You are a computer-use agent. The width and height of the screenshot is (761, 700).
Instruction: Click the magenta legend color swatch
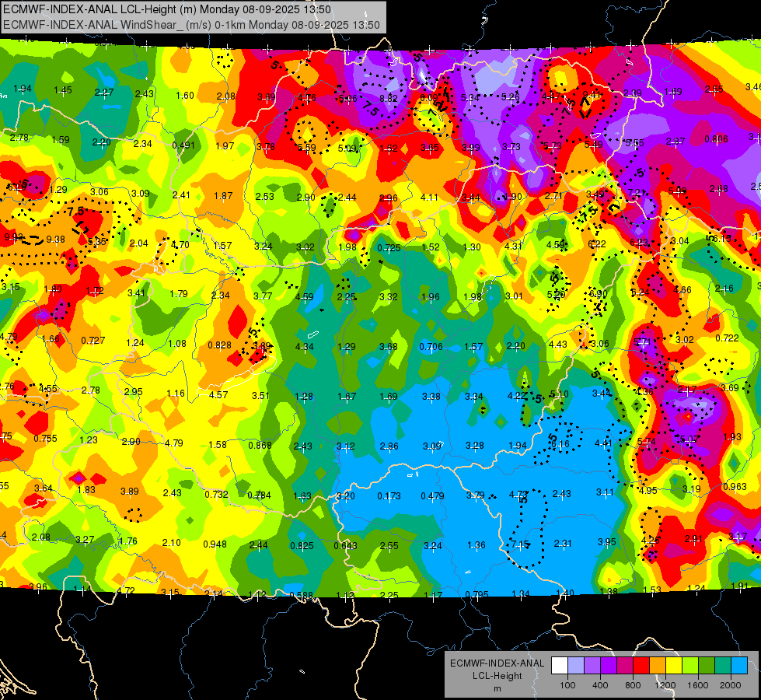pos(625,666)
